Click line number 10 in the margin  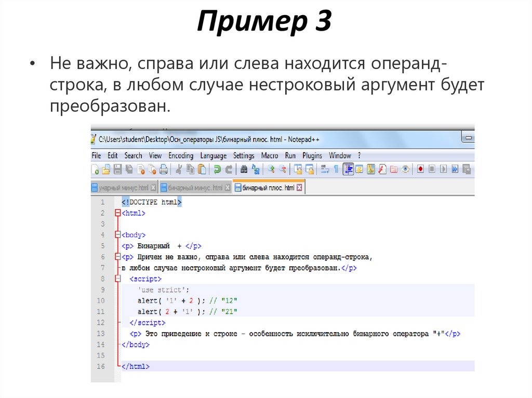click(100, 300)
